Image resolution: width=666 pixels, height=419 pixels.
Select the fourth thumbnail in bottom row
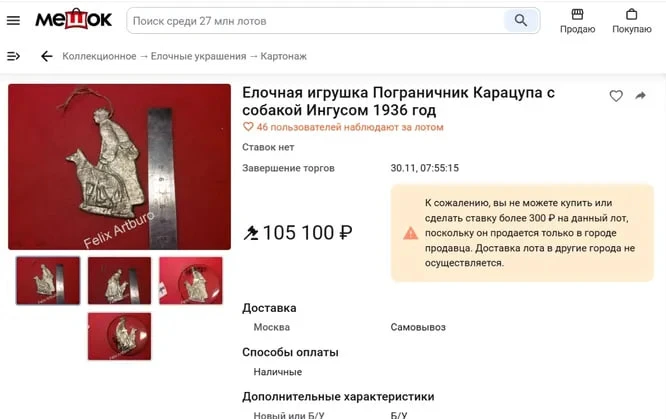coord(119,336)
